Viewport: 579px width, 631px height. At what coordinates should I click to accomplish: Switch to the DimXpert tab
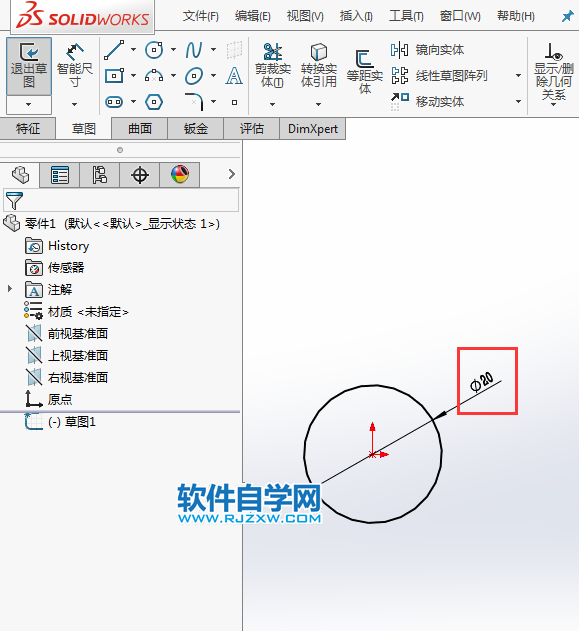pos(313,129)
